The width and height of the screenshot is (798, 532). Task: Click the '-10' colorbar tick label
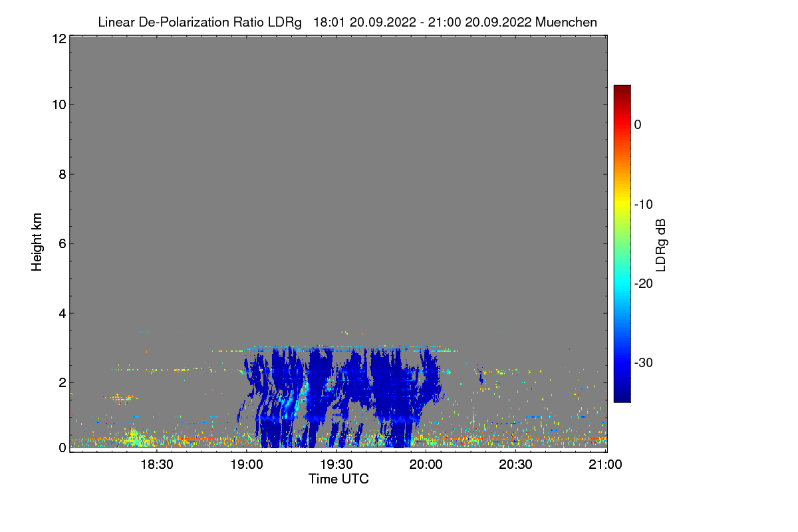[x=644, y=204]
